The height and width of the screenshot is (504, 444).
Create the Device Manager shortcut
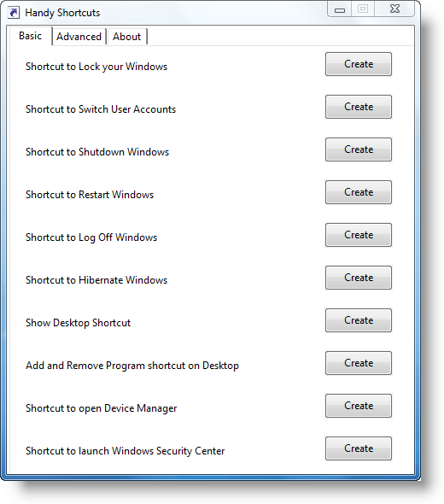359,406
